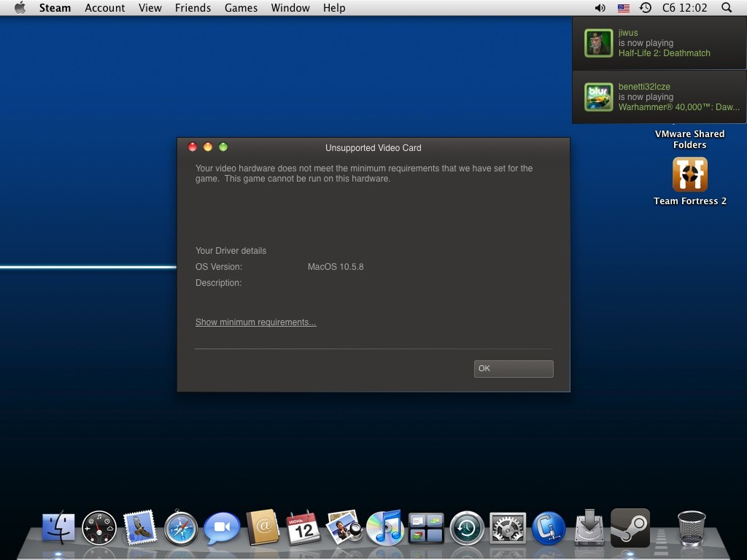
Task: Open the Help menu
Action: pyautogui.click(x=334, y=8)
